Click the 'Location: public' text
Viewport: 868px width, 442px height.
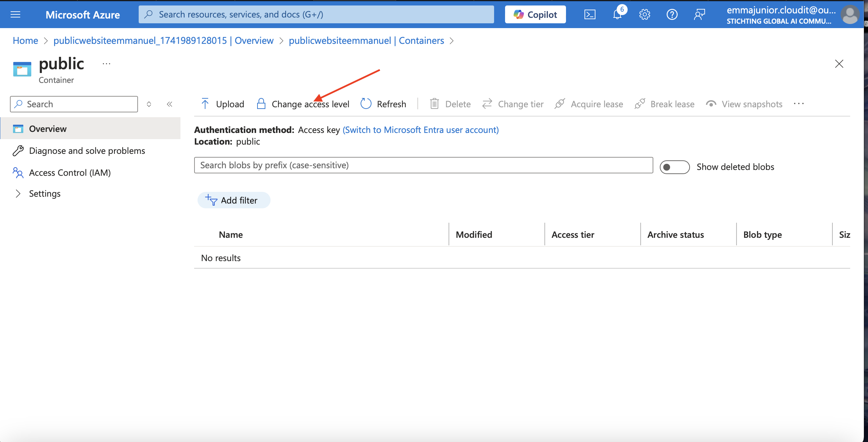pyautogui.click(x=227, y=142)
